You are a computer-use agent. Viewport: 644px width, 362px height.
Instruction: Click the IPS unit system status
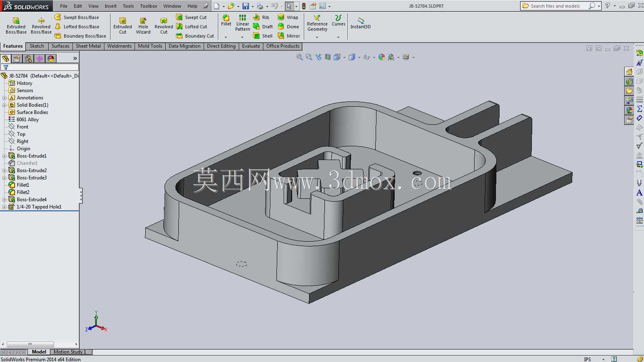588,359
